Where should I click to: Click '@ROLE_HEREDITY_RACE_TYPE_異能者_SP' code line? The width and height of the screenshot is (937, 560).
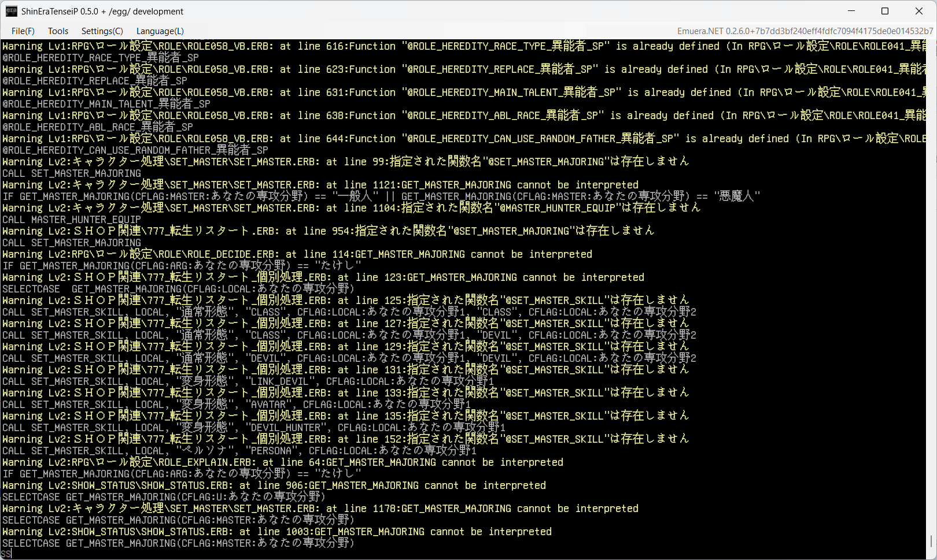(101, 58)
